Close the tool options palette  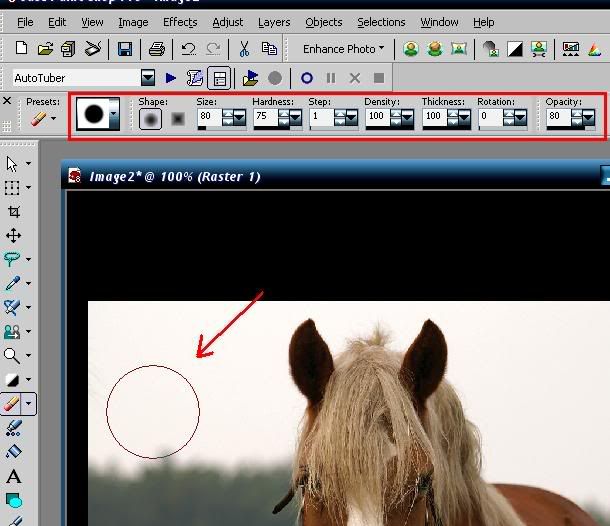(x=7, y=101)
